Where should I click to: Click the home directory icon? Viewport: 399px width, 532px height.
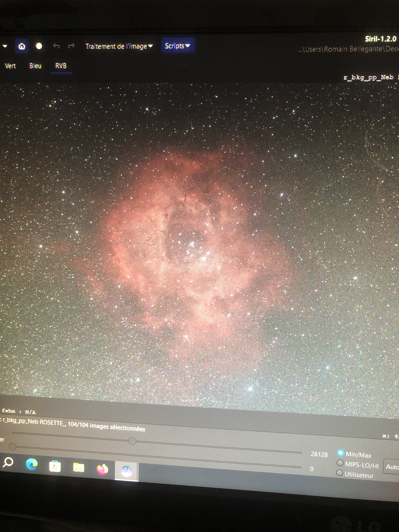[x=22, y=46]
